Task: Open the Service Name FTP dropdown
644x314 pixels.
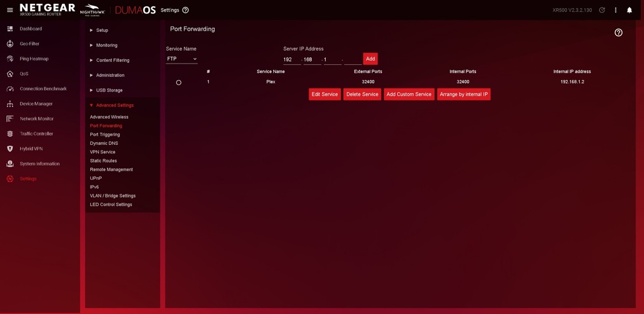Action: (x=181, y=59)
